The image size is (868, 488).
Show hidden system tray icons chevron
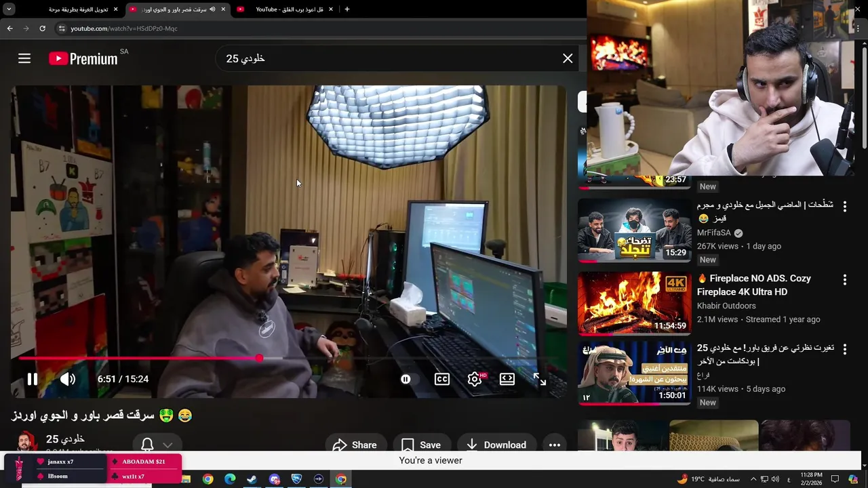(753, 479)
